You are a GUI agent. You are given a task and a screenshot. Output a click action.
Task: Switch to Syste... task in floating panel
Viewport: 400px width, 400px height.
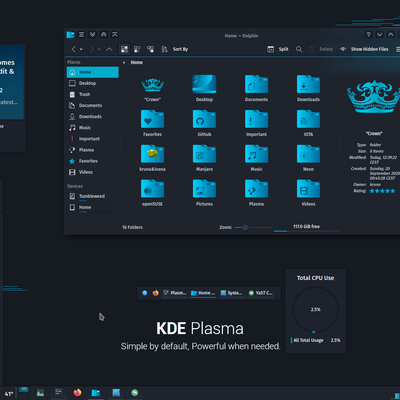(x=231, y=293)
